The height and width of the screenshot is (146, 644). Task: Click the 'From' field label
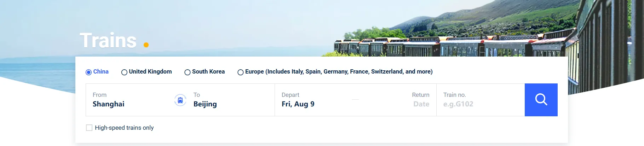coord(99,95)
